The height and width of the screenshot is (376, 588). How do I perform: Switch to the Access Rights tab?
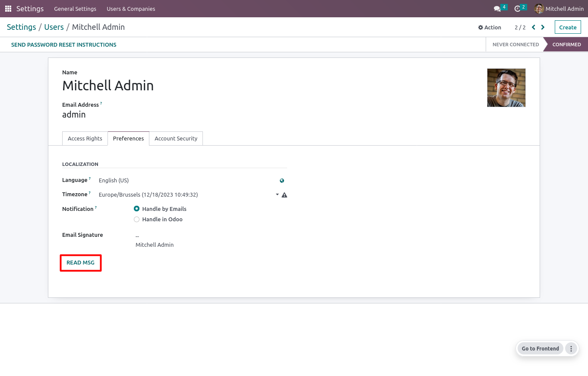pyautogui.click(x=85, y=139)
